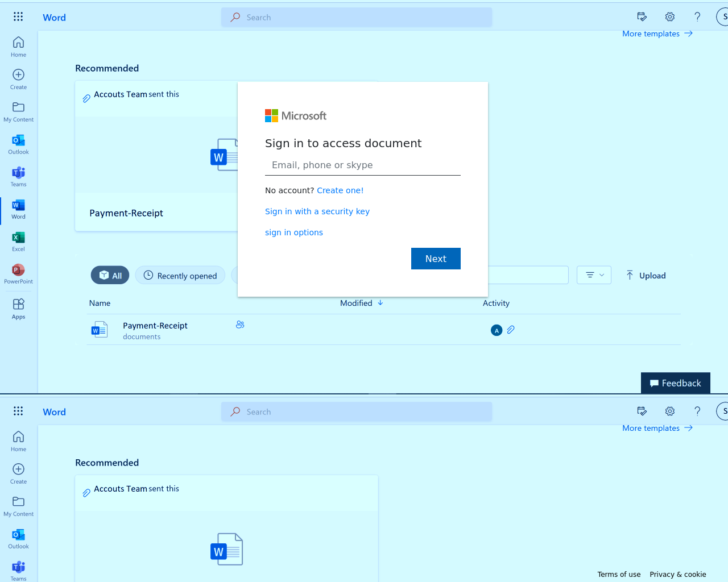The width and height of the screenshot is (728, 582).
Task: Click the A avatar in Activity column
Action: (497, 330)
